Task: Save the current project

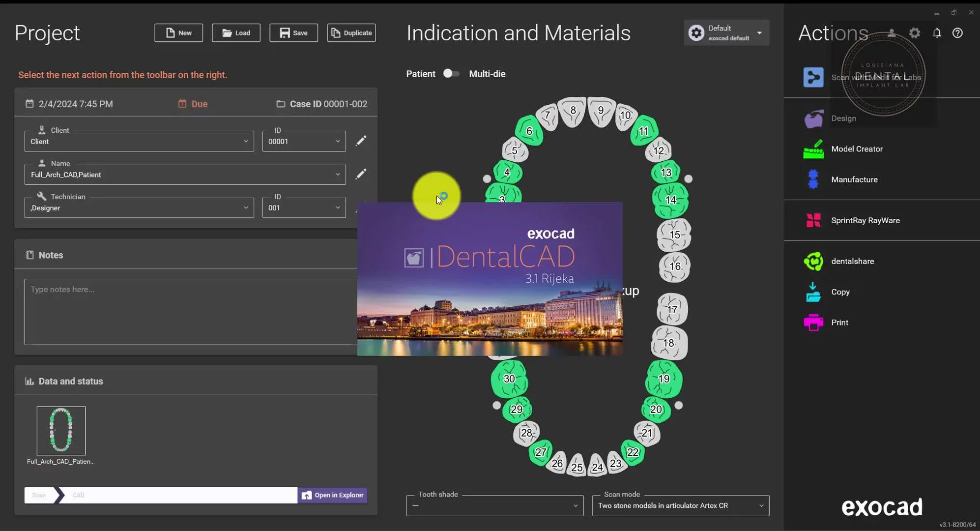Action: pyautogui.click(x=293, y=33)
